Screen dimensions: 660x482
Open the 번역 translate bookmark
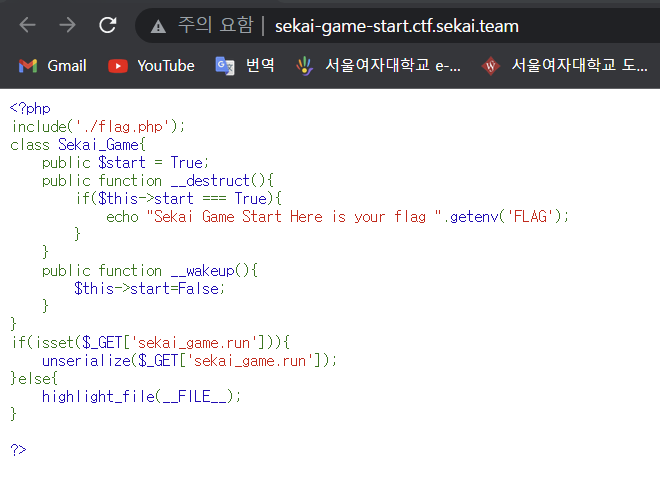(245, 66)
